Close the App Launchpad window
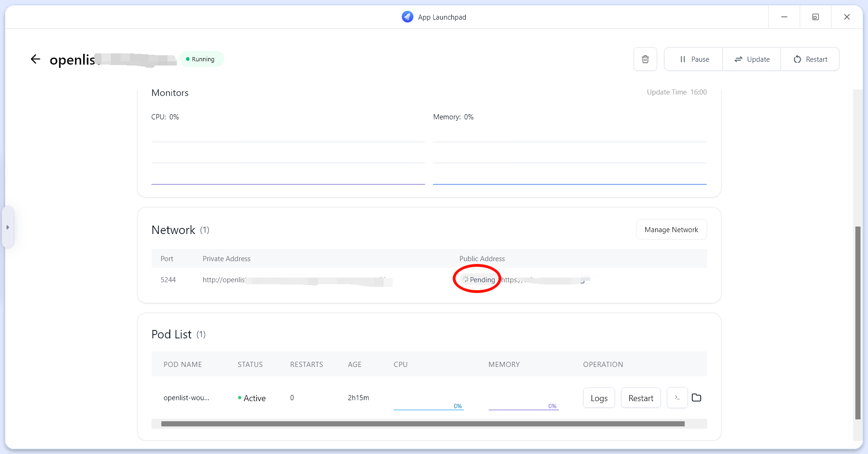The image size is (868, 454). click(846, 17)
